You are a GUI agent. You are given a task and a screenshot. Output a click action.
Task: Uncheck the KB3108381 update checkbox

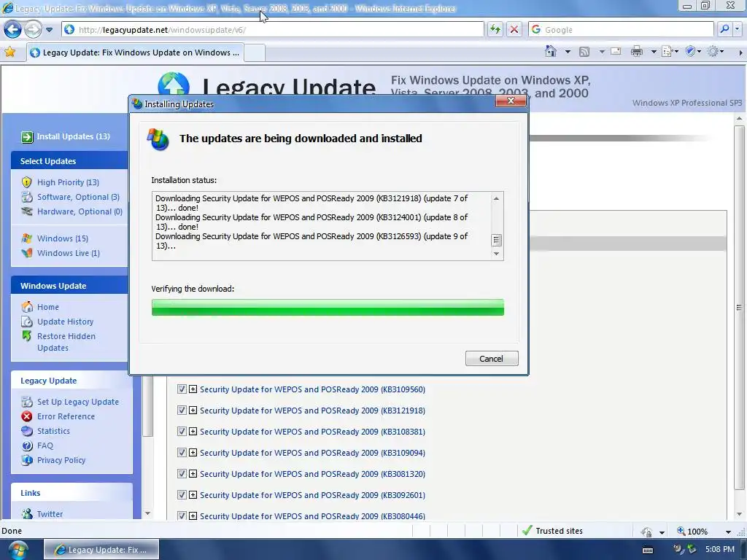(182, 432)
